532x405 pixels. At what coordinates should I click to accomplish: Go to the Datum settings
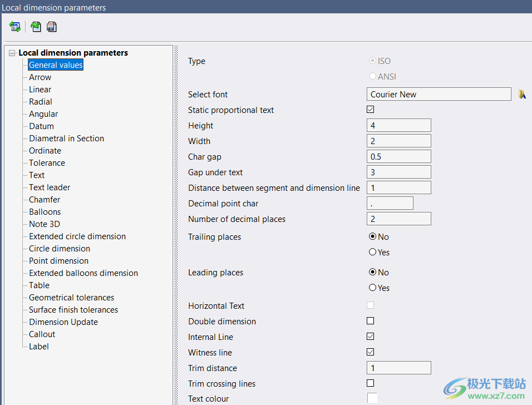pyautogui.click(x=41, y=126)
